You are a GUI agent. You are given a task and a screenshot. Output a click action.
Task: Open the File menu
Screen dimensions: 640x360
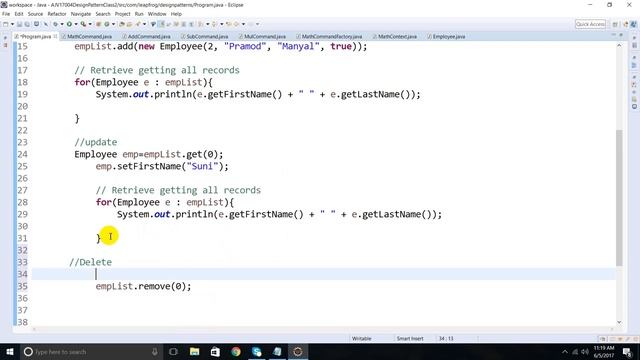[x=6, y=14]
